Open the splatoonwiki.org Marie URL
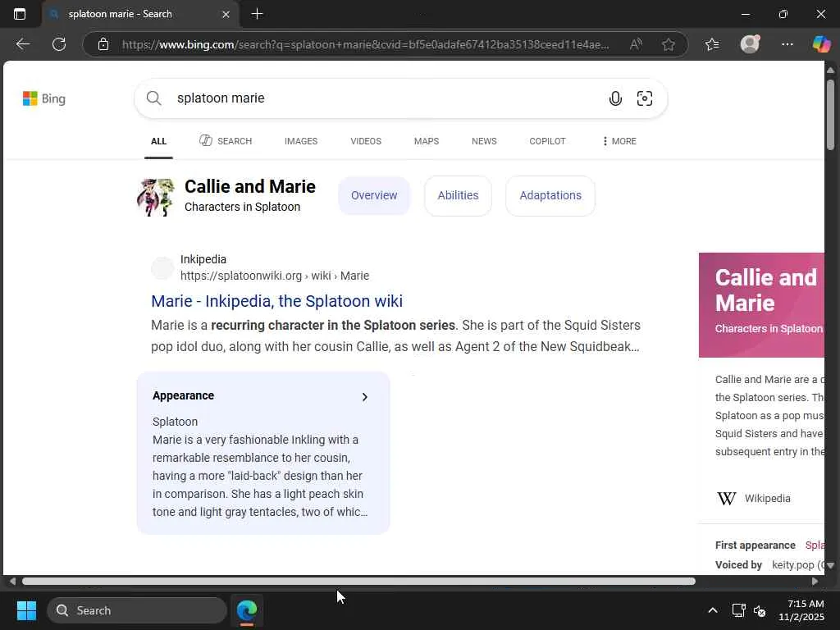The width and height of the screenshot is (840, 630). click(x=275, y=276)
